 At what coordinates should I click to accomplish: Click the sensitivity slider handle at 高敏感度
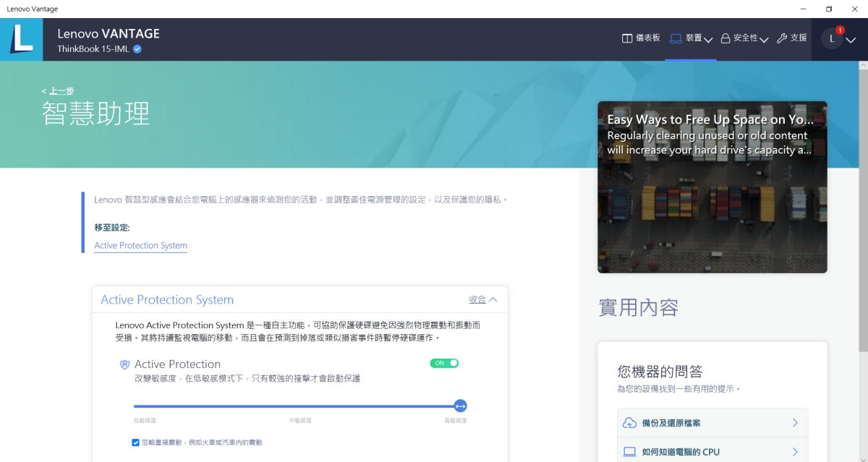[x=461, y=406]
